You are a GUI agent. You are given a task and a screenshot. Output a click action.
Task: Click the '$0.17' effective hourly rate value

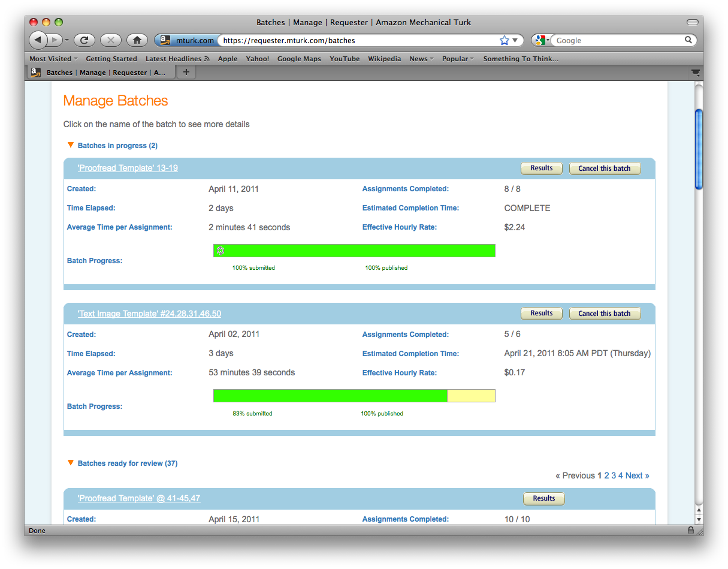515,372
